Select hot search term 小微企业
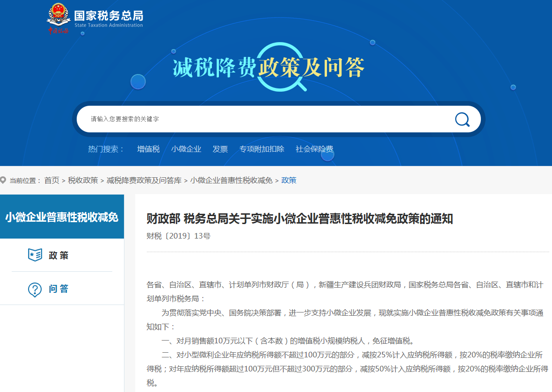 tap(186, 149)
